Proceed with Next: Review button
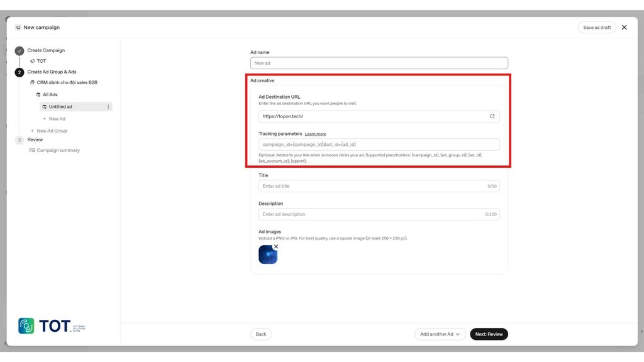The width and height of the screenshot is (644, 362). point(489,334)
